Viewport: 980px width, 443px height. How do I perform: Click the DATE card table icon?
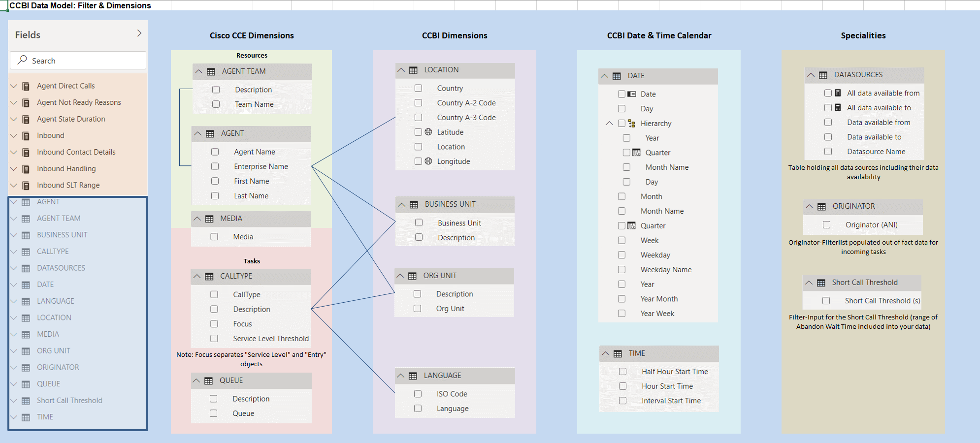tap(617, 76)
